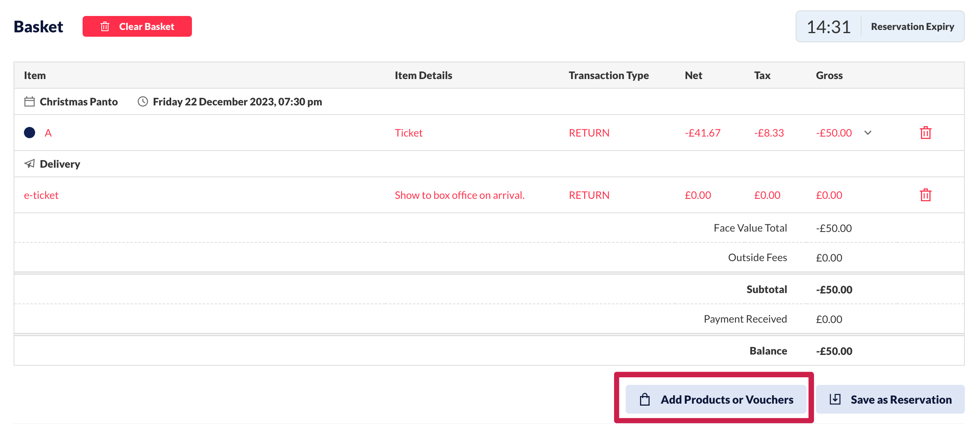This screenshot has height=424, width=980.
Task: Click the Net column header
Action: click(x=694, y=75)
